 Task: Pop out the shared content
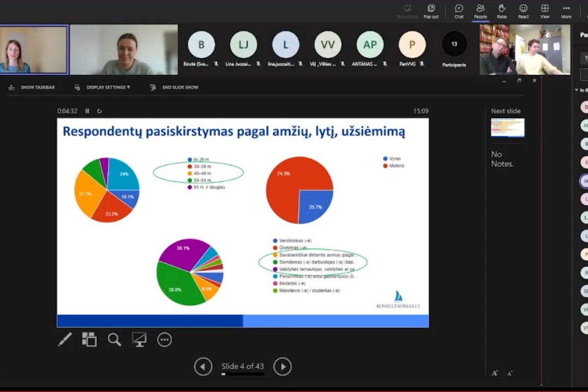coord(431,11)
